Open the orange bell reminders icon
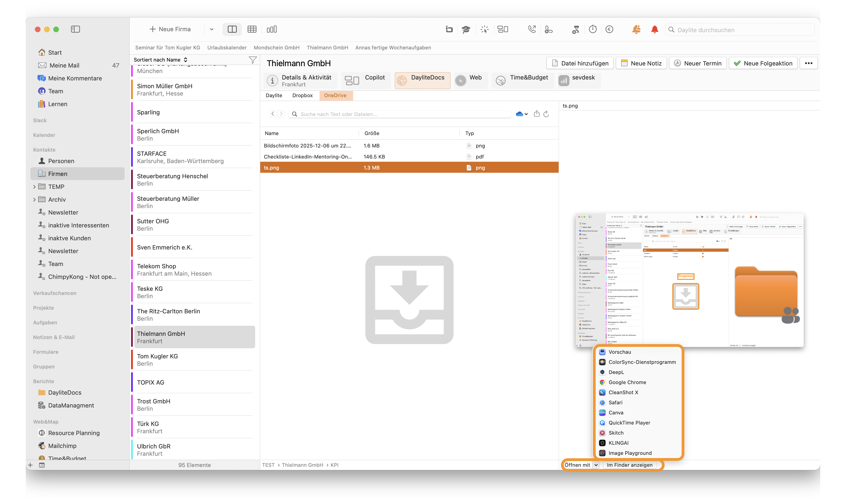The width and height of the screenshot is (846, 504). [x=636, y=30]
